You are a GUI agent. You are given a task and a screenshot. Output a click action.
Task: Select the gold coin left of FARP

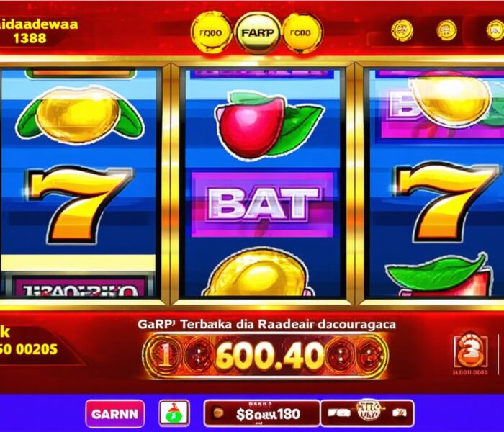(211, 32)
